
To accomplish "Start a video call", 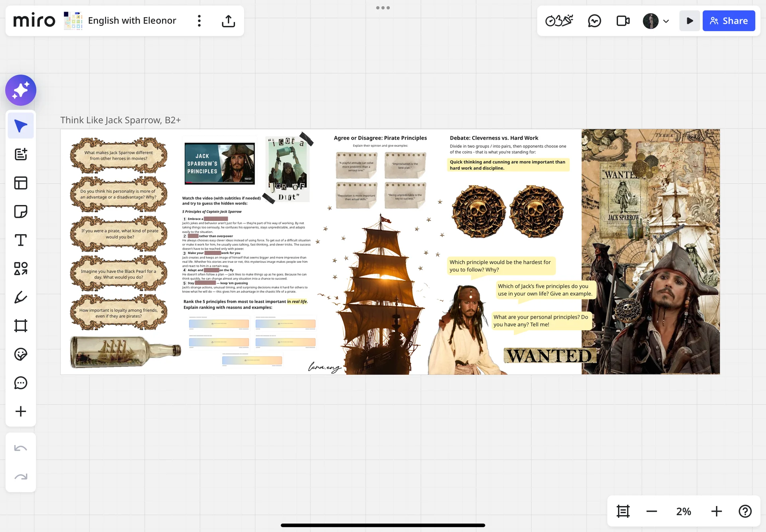I will (x=623, y=21).
